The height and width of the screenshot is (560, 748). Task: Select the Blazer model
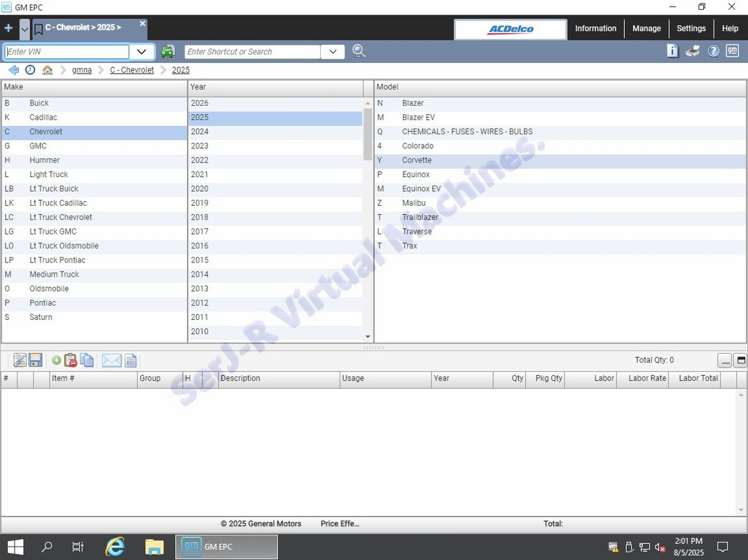(x=560, y=103)
